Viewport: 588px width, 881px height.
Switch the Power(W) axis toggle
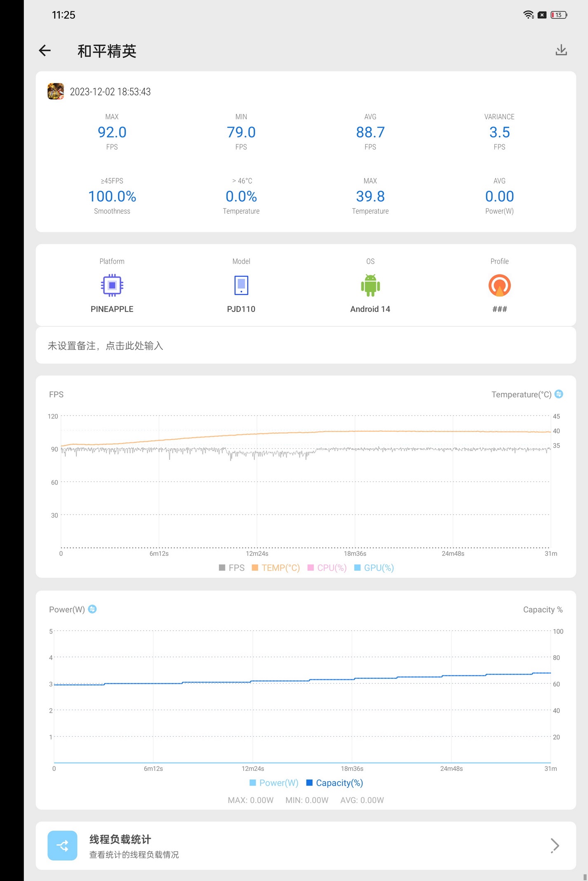click(x=92, y=609)
